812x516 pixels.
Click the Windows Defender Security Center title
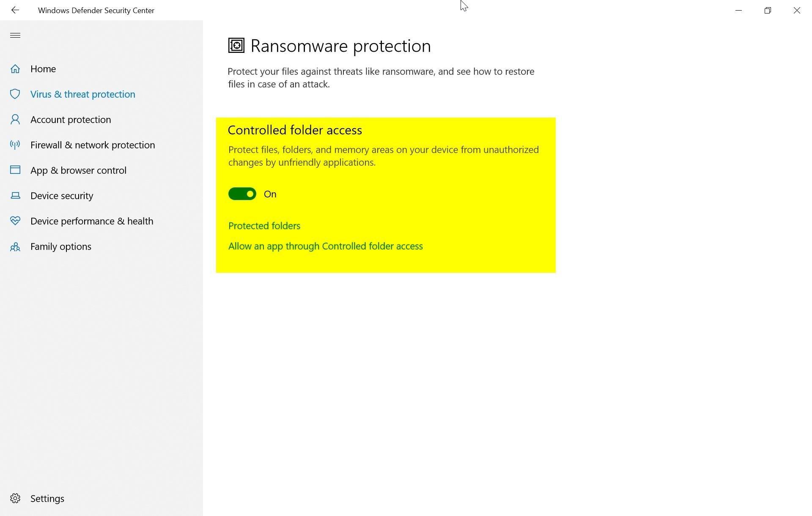pyautogui.click(x=96, y=10)
